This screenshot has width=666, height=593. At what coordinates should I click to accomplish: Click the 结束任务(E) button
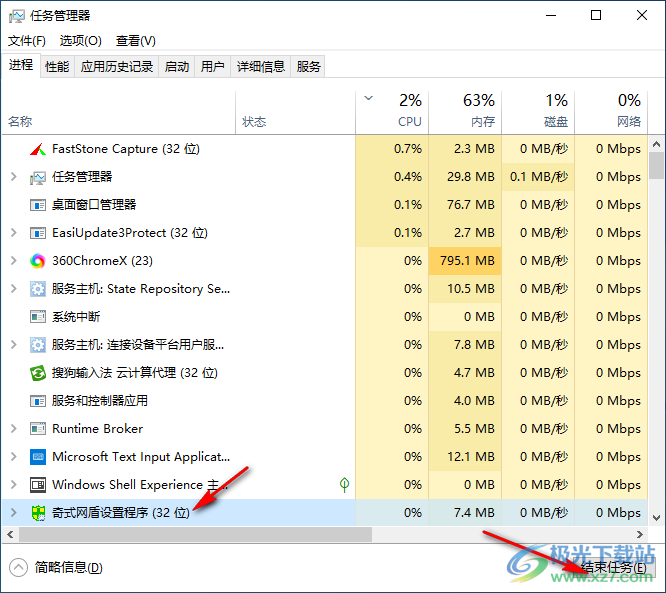click(x=613, y=568)
